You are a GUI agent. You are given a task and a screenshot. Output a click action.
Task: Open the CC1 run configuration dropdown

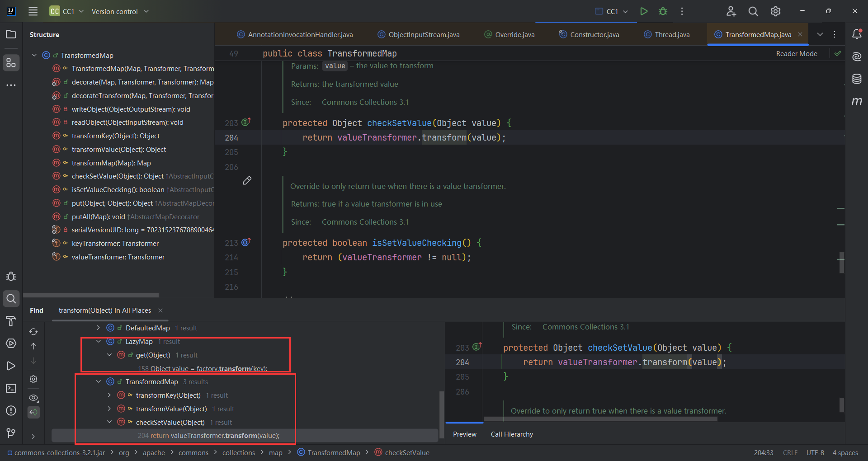tap(612, 11)
